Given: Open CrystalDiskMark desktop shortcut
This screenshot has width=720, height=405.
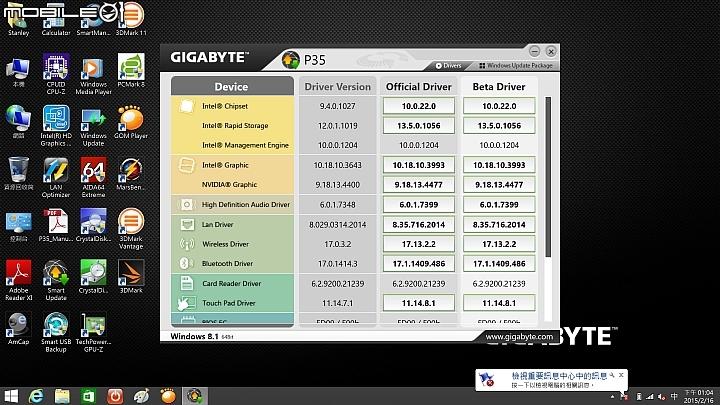Looking at the screenshot, I should click(x=93, y=276).
